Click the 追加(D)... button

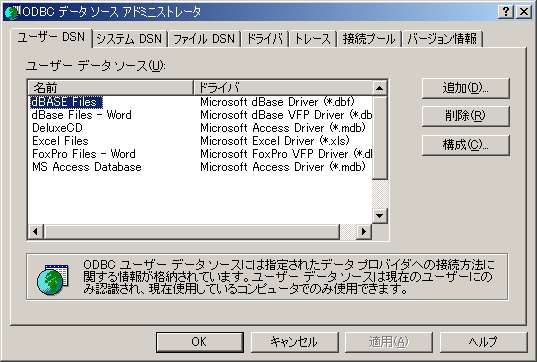click(466, 88)
